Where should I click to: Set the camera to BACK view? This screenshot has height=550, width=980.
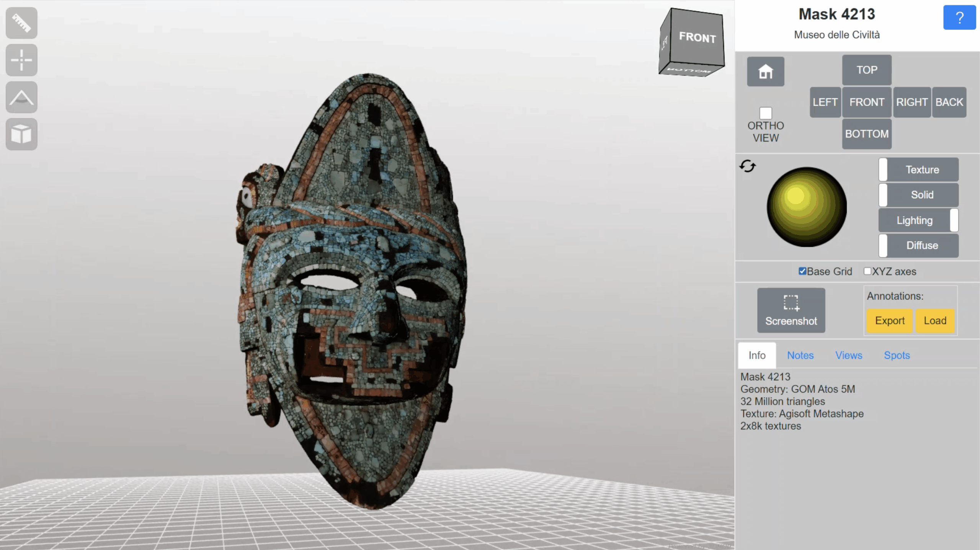pos(949,102)
